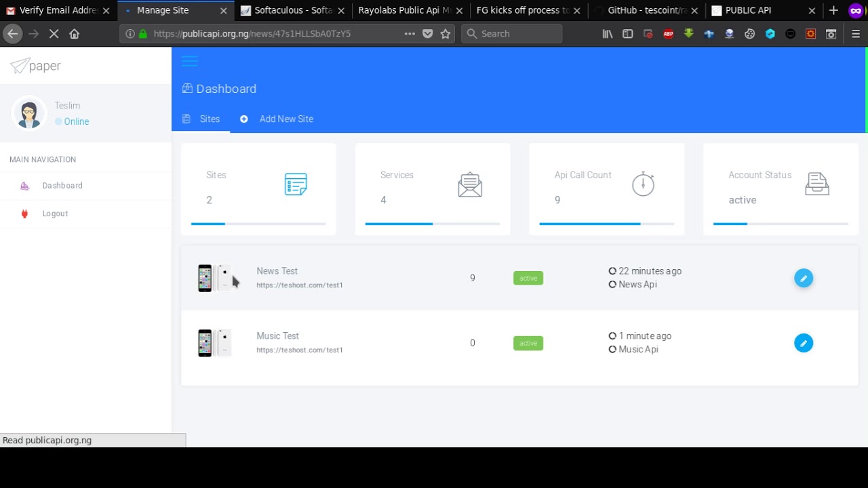Open the Firefox library icon
The height and width of the screenshot is (488, 868).
point(608,34)
